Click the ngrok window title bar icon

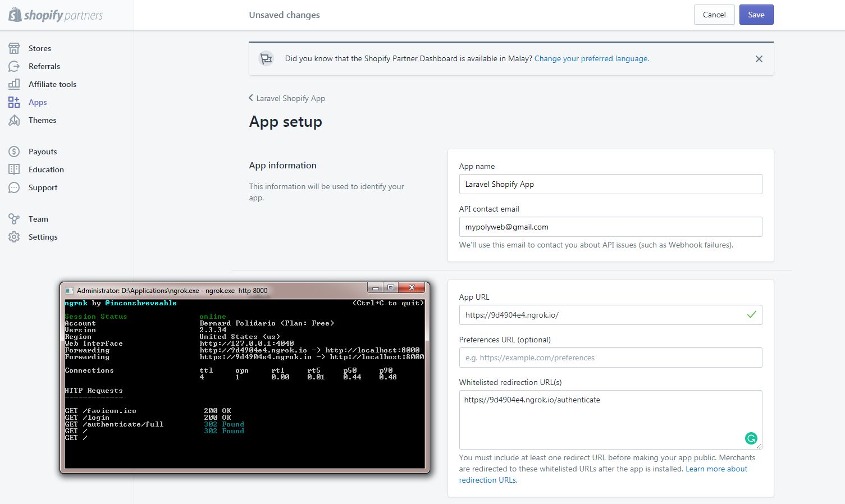pyautogui.click(x=70, y=291)
